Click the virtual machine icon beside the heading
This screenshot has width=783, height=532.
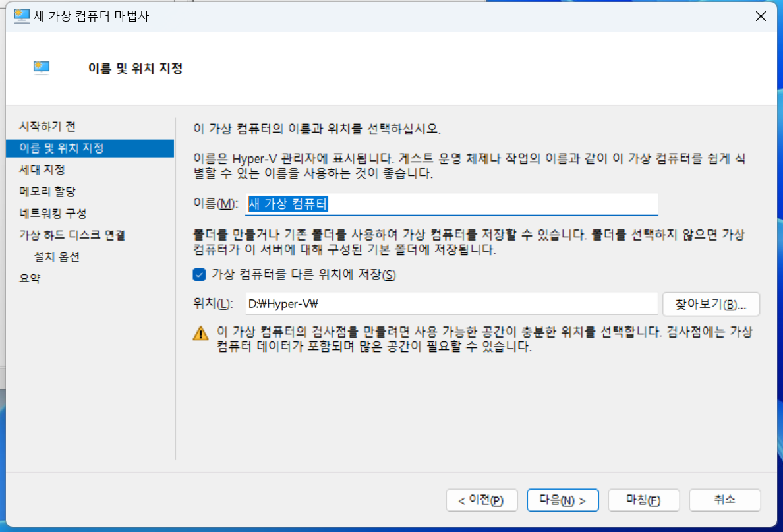(42, 67)
